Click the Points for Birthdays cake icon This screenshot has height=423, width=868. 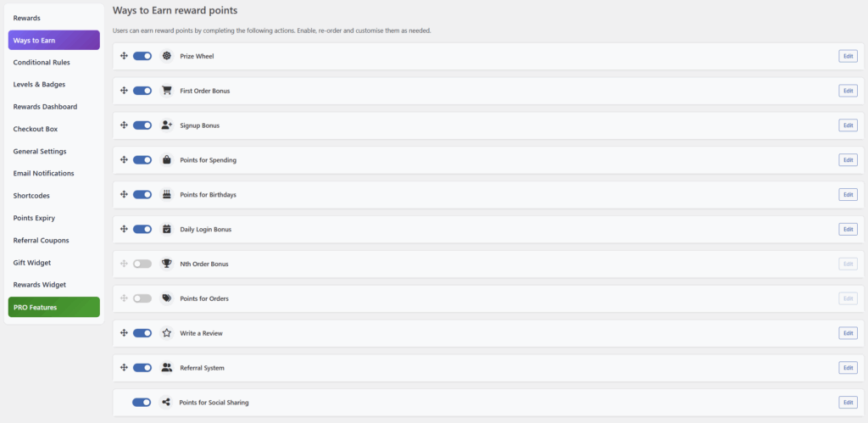pos(167,195)
